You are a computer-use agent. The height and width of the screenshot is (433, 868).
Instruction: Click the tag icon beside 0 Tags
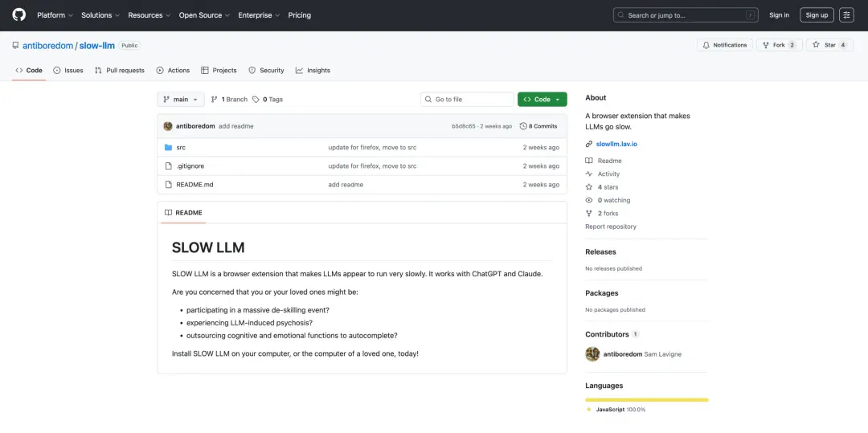point(256,100)
